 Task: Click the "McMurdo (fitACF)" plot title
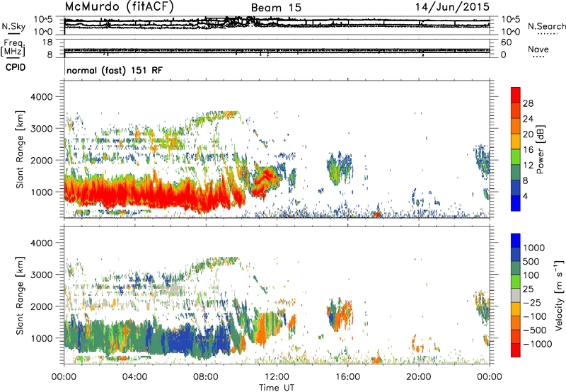pyautogui.click(x=119, y=7)
